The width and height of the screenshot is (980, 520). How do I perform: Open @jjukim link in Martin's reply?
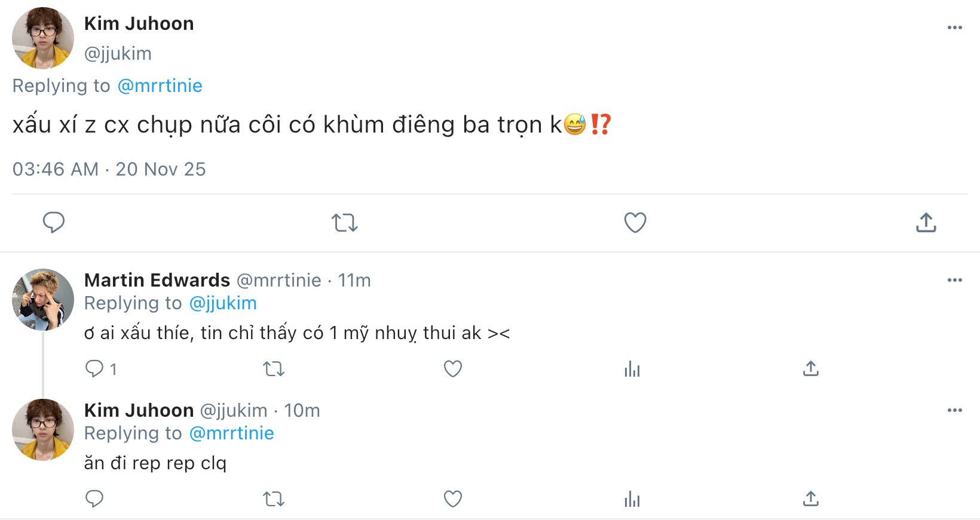tap(223, 303)
